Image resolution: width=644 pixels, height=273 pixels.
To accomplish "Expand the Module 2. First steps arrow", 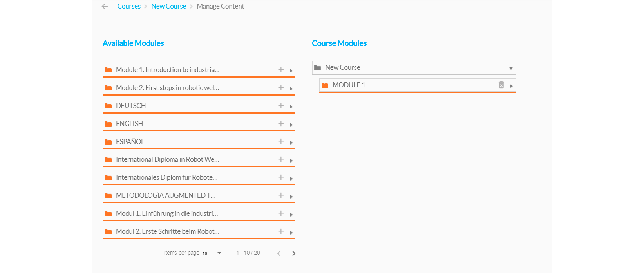I will coord(291,89).
